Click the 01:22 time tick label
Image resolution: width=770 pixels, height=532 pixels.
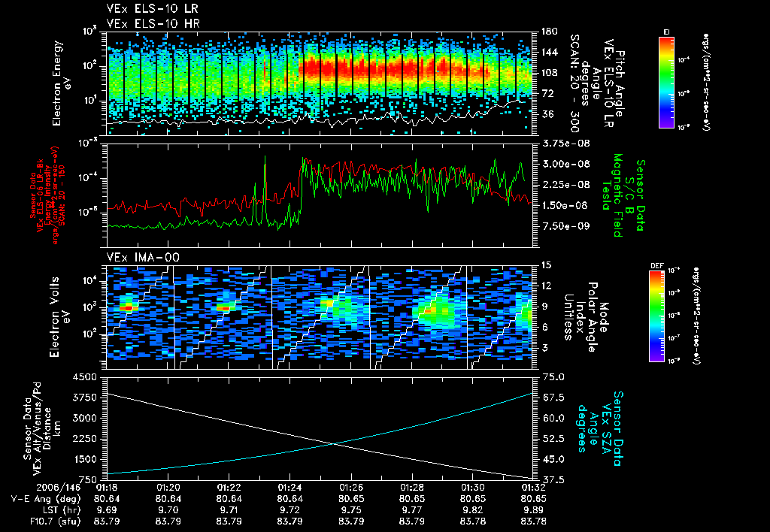point(229,488)
